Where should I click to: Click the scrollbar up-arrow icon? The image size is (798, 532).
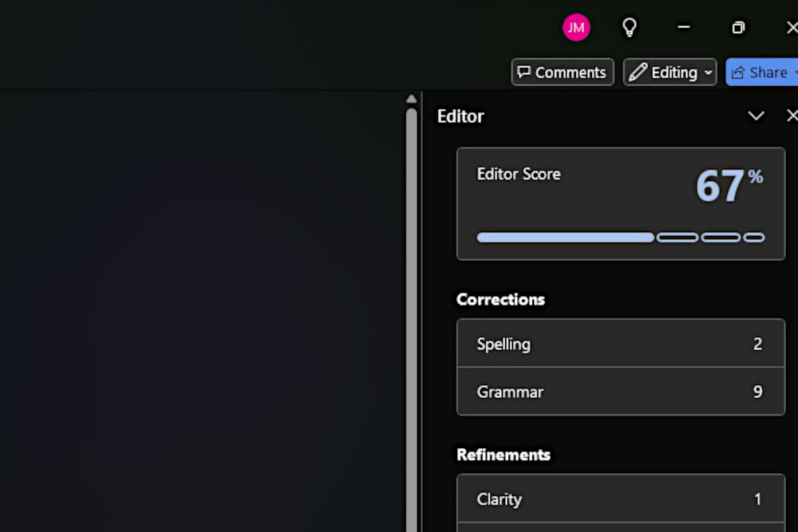(411, 98)
